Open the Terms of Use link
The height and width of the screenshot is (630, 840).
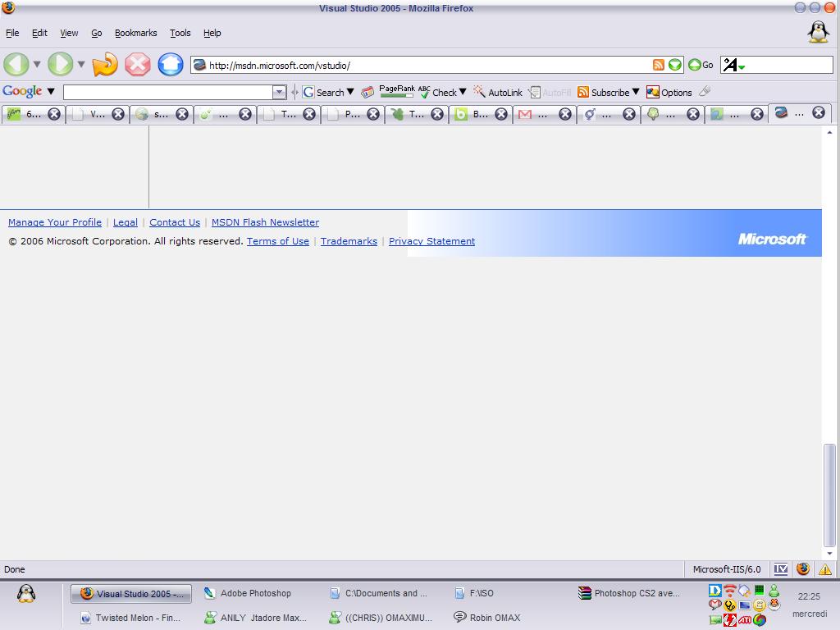click(278, 241)
